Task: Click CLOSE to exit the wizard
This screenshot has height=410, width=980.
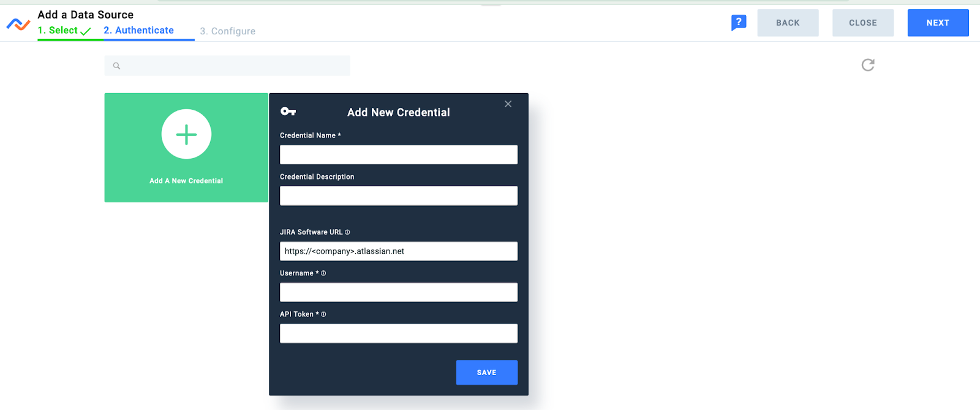Action: 862,22
